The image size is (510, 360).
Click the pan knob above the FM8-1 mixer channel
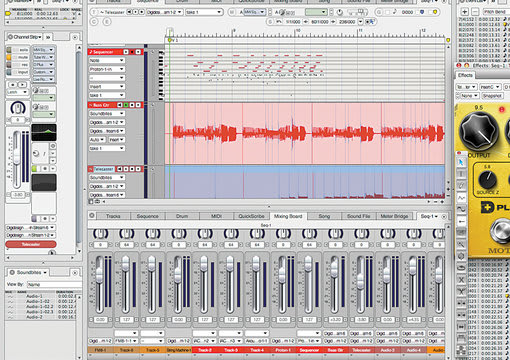[x=100, y=234]
